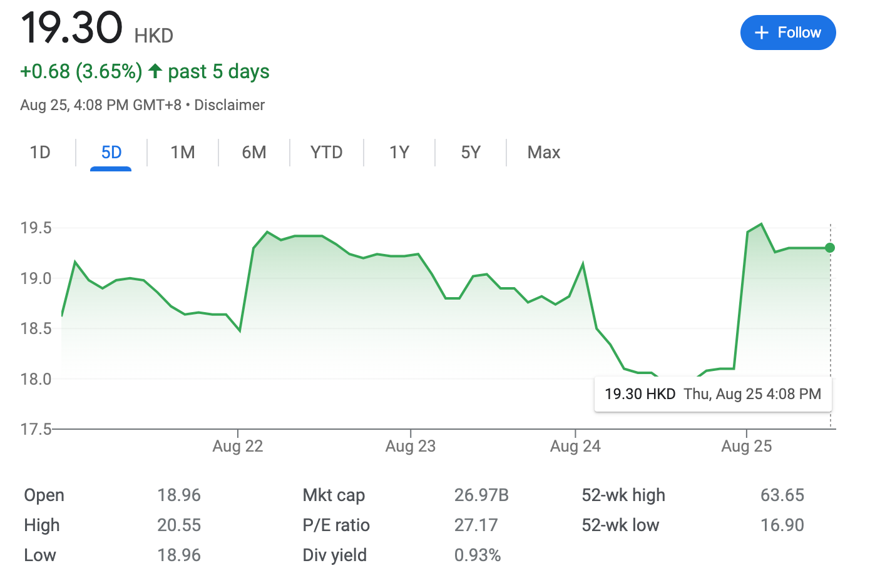This screenshot has width=880, height=588.
Task: Switch to the 6M range tab
Action: pos(254,153)
